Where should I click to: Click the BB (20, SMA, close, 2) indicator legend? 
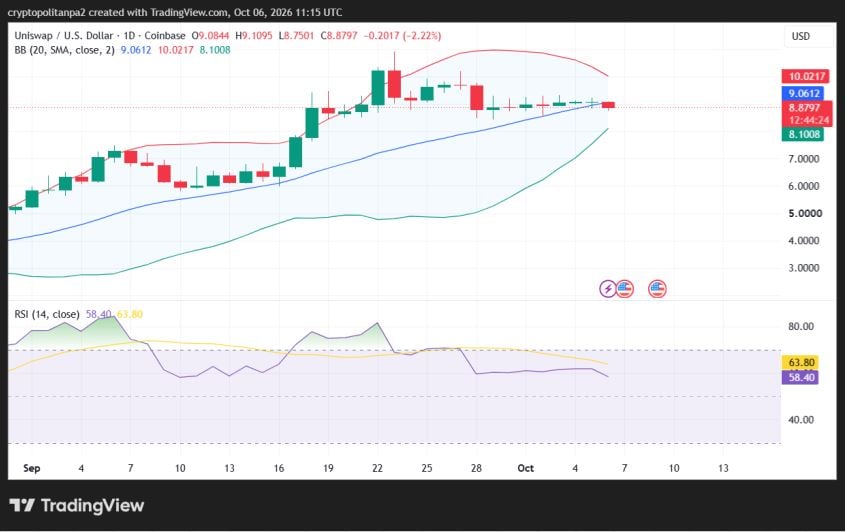65,50
